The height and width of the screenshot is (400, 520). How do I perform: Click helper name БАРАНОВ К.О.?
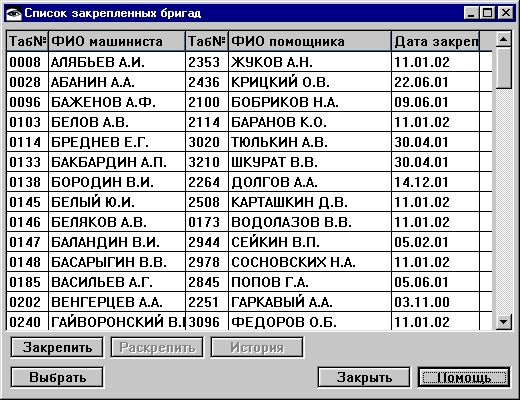(279, 122)
